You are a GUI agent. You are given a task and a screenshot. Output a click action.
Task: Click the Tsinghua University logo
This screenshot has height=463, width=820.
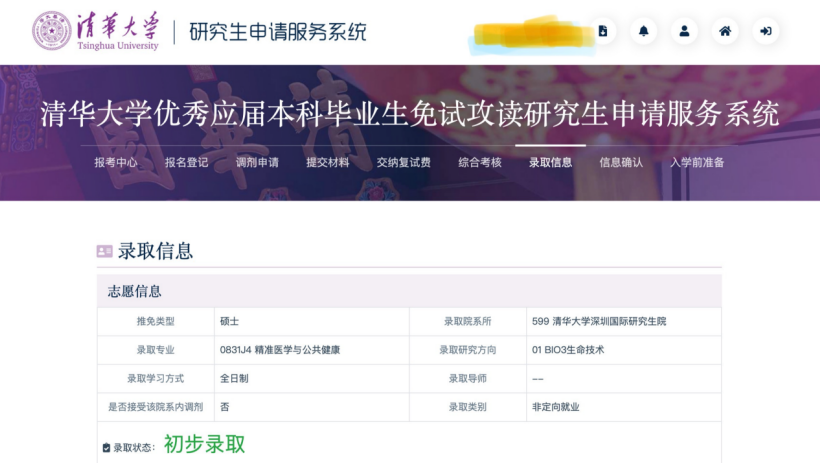click(95, 31)
